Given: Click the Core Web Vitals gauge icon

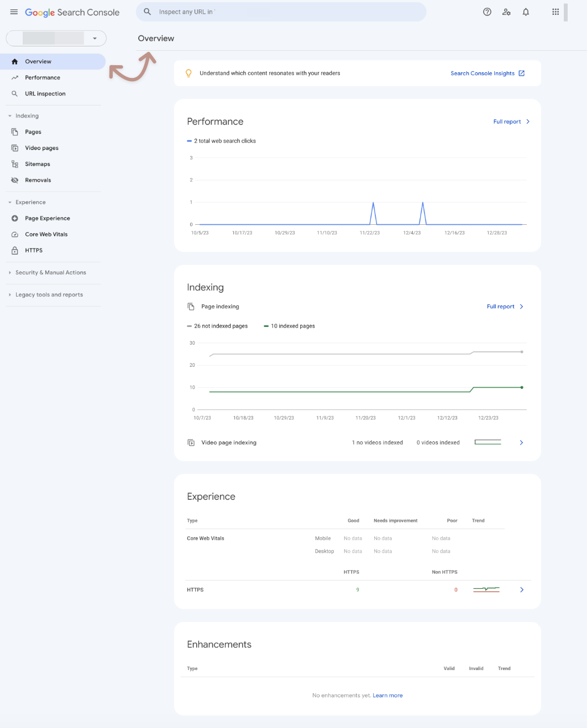Looking at the screenshot, I should (x=15, y=234).
